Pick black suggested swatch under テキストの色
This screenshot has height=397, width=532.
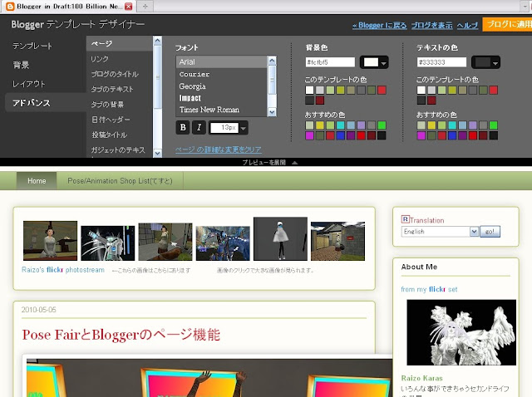tap(494, 135)
